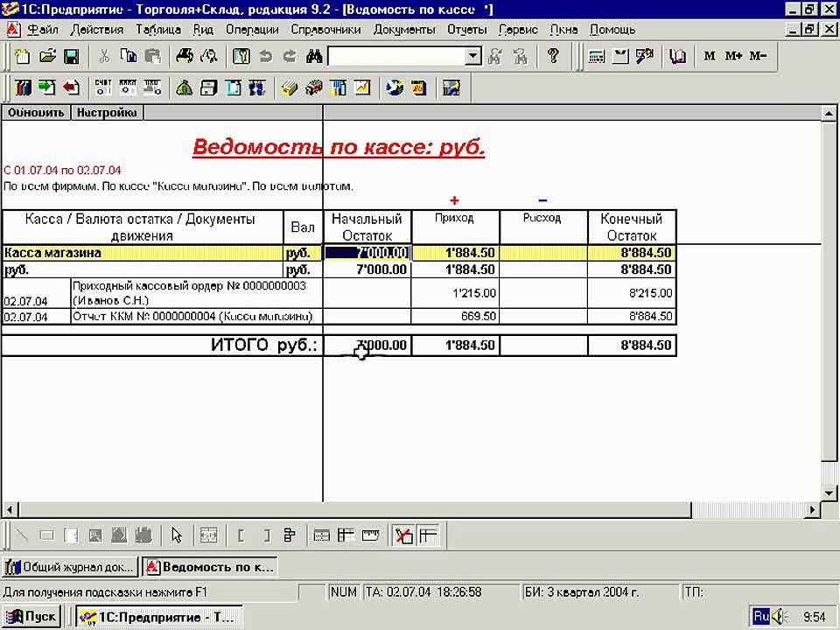Click the 1'215.00 Приход cell
The width and height of the screenshot is (840, 630).
click(455, 293)
